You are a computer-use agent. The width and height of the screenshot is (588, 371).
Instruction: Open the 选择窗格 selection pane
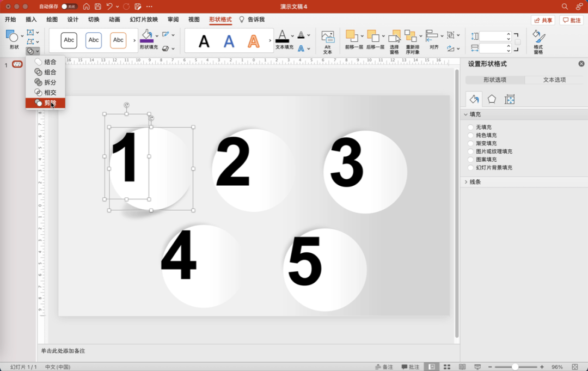394,36
